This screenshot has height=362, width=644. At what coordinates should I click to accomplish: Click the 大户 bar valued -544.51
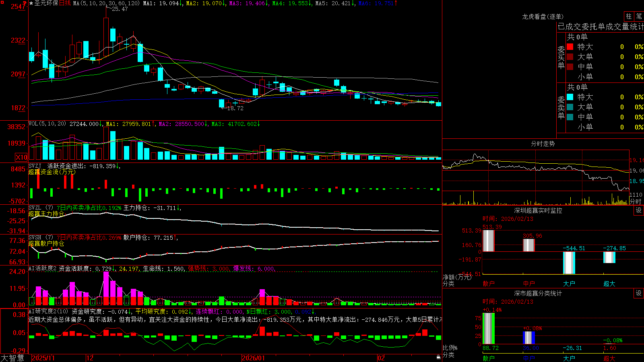click(x=569, y=263)
